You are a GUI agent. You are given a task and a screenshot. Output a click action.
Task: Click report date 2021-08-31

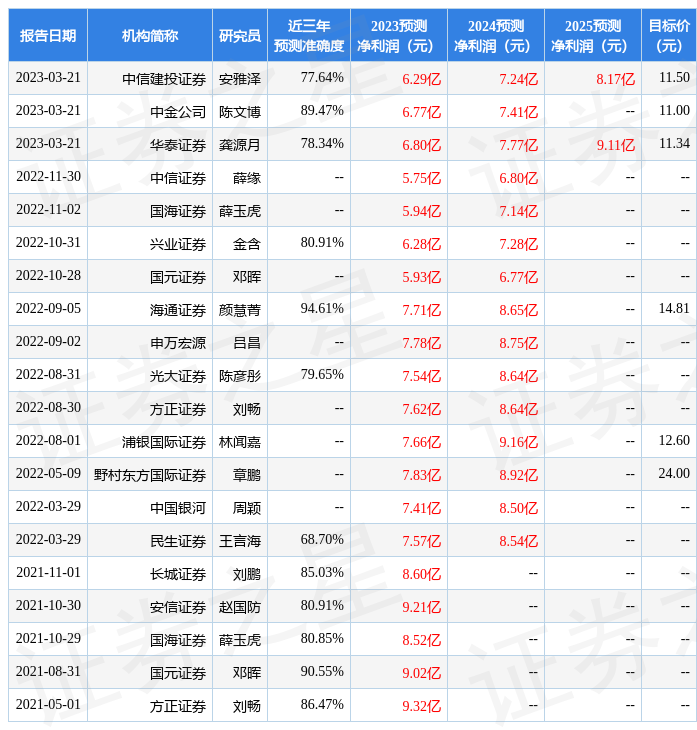(x=48, y=672)
